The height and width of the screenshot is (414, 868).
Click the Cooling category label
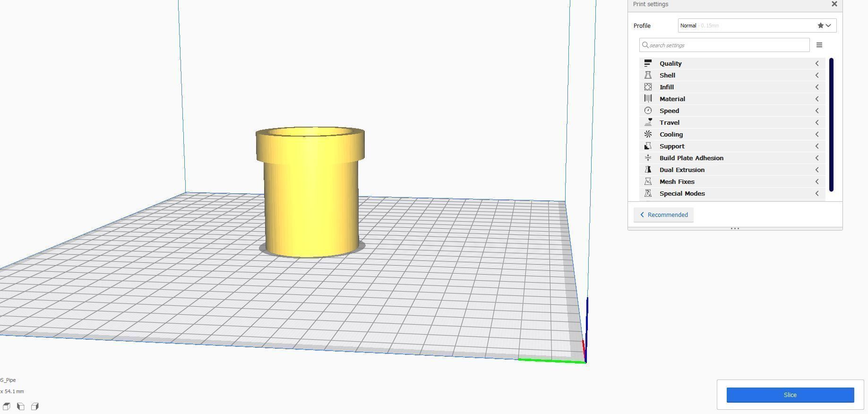point(671,134)
